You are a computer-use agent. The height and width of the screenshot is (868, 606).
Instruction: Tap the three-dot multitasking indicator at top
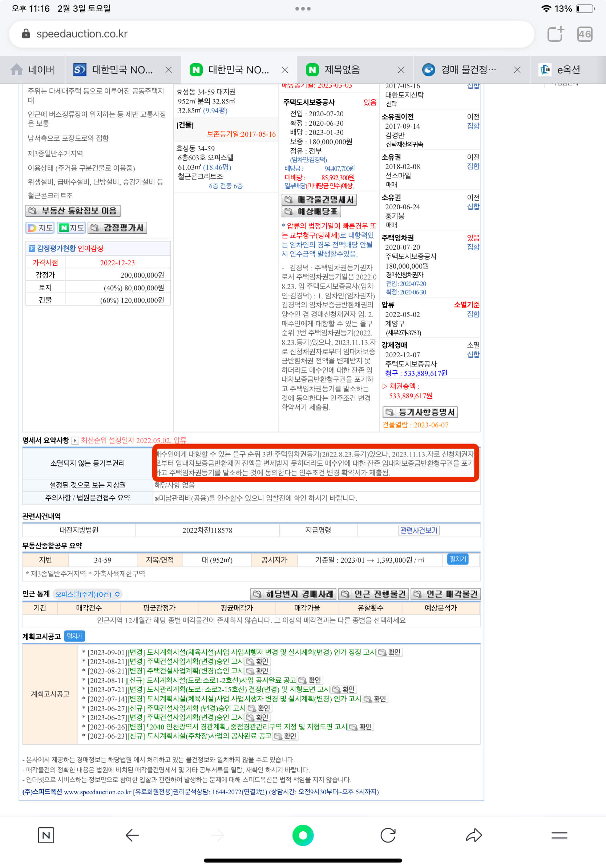pyautogui.click(x=303, y=9)
